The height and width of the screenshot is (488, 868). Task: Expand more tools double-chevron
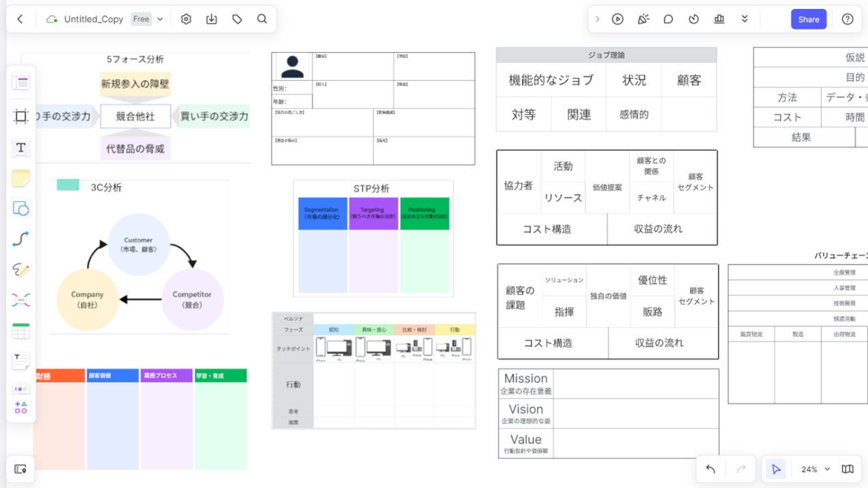coord(745,19)
